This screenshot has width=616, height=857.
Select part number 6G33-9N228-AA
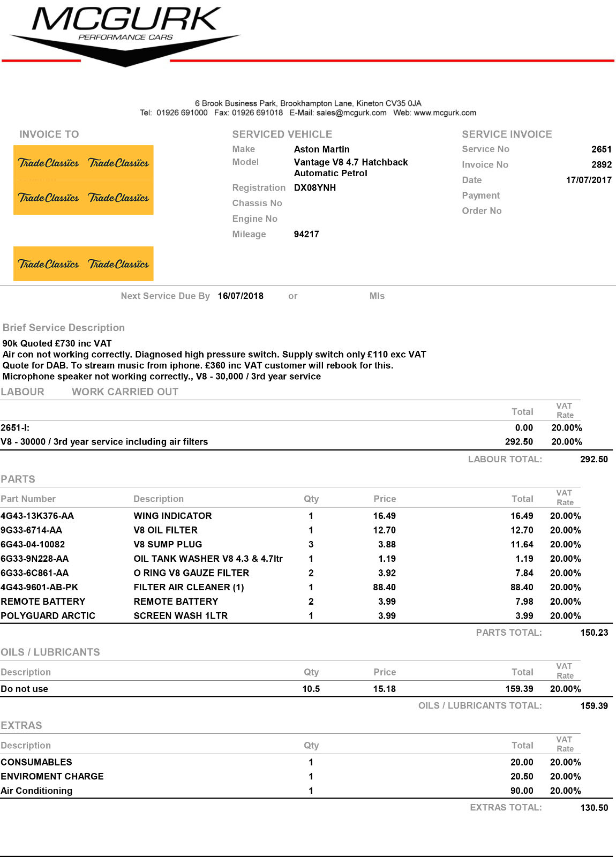(34, 559)
